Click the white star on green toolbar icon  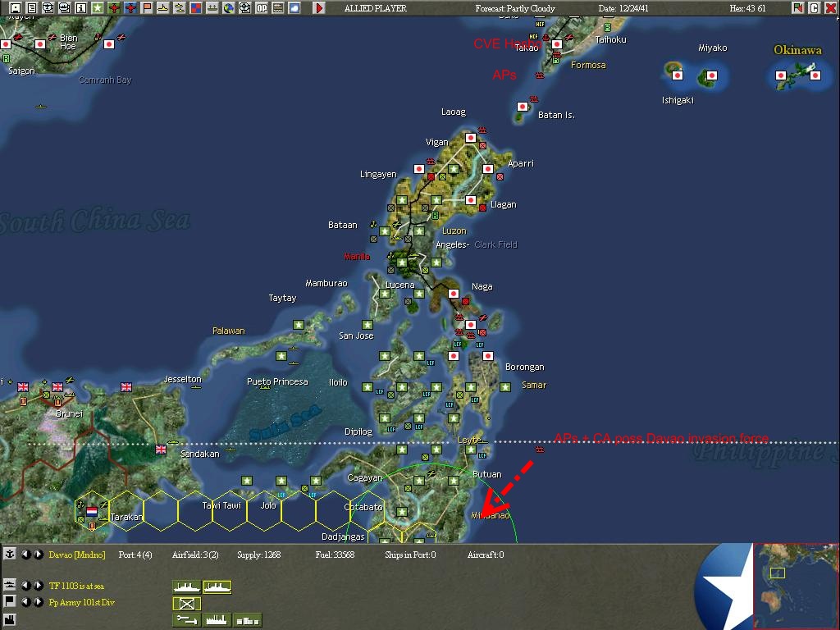tap(97, 8)
